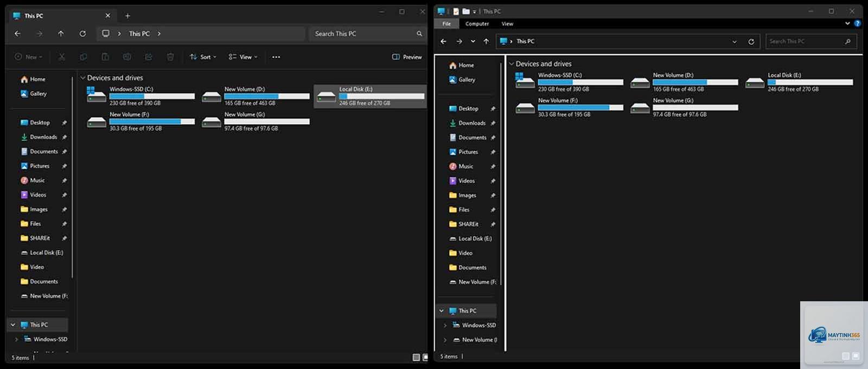The image size is (868, 369).
Task: Expand ribbon chevron in right window
Action: coord(847,23)
